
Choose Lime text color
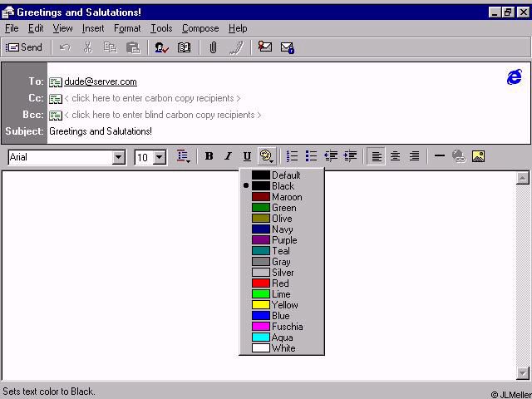tap(282, 294)
